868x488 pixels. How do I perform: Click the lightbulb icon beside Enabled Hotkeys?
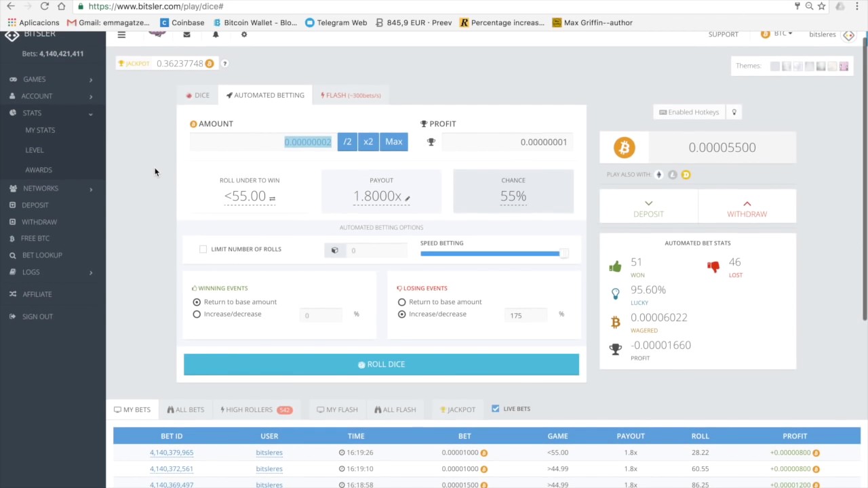[x=734, y=112]
